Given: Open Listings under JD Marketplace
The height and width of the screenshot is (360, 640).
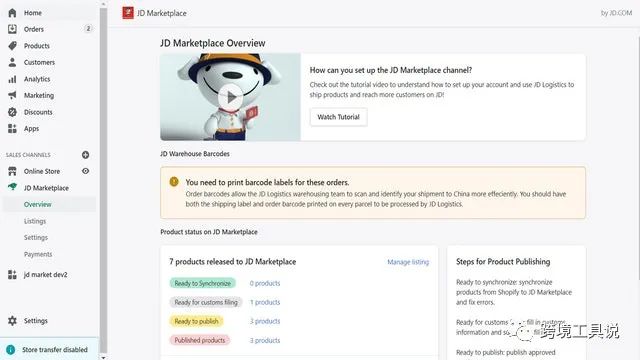Looking at the screenshot, I should 35,221.
